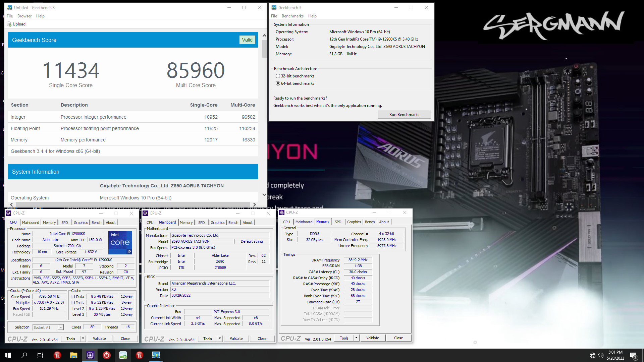Click the scroll-right arrow in Geekbench results
The image size is (644, 362).
click(x=254, y=204)
